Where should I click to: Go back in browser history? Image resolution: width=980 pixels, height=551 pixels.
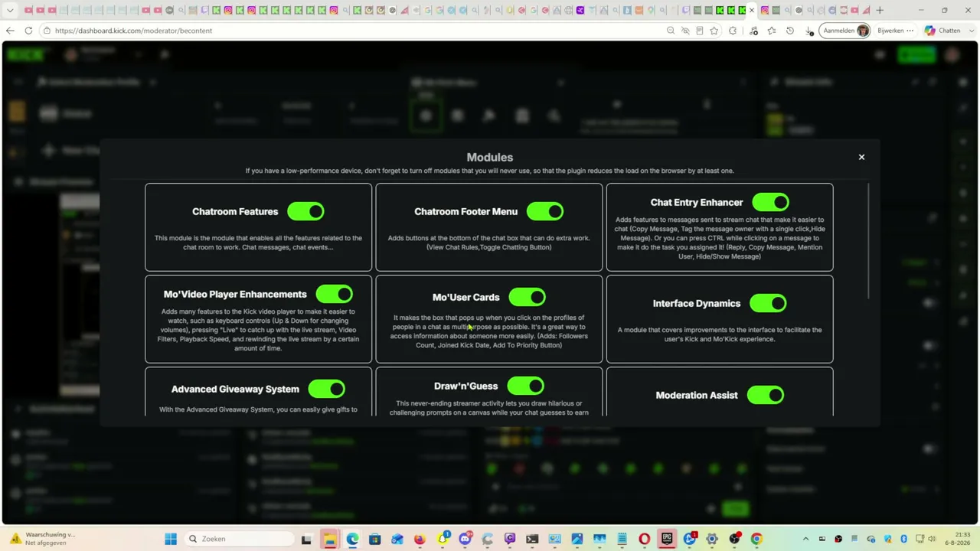10,31
